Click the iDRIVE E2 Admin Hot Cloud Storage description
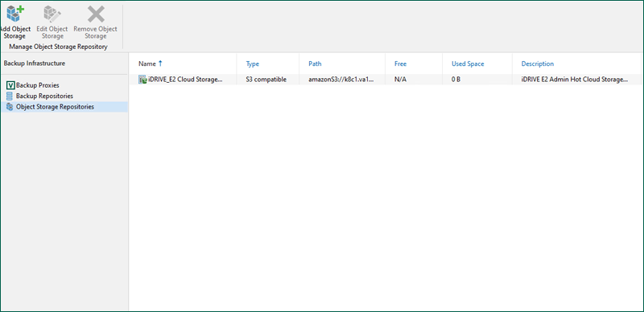644x312 pixels. [575, 80]
